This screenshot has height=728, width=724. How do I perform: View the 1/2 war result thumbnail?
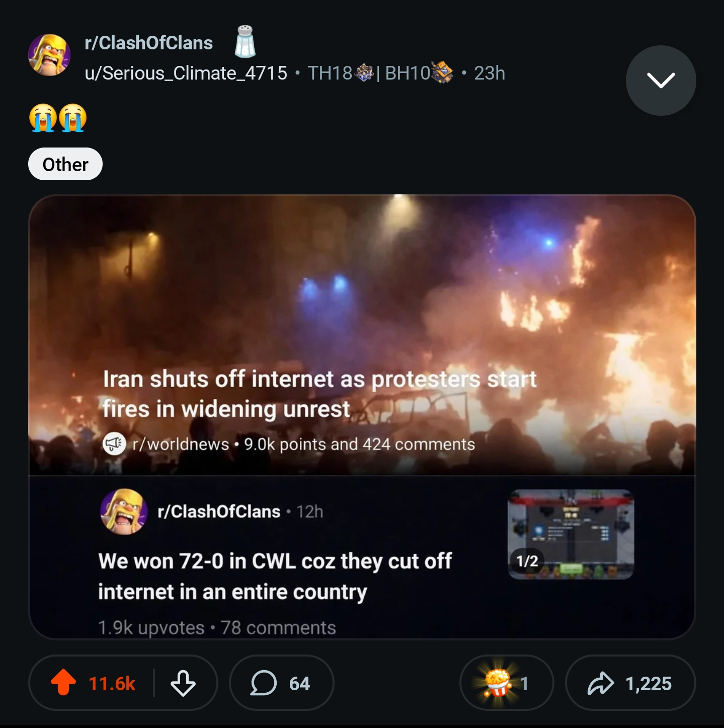point(571,534)
